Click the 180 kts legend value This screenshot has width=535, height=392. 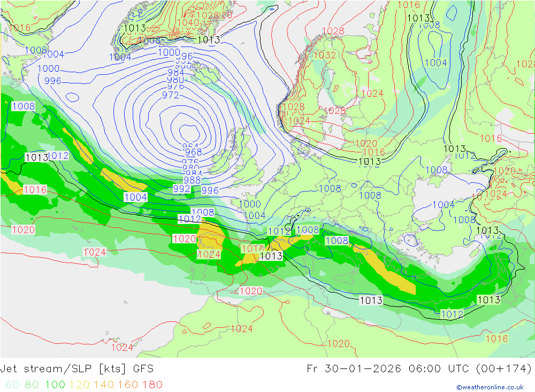click(x=152, y=385)
